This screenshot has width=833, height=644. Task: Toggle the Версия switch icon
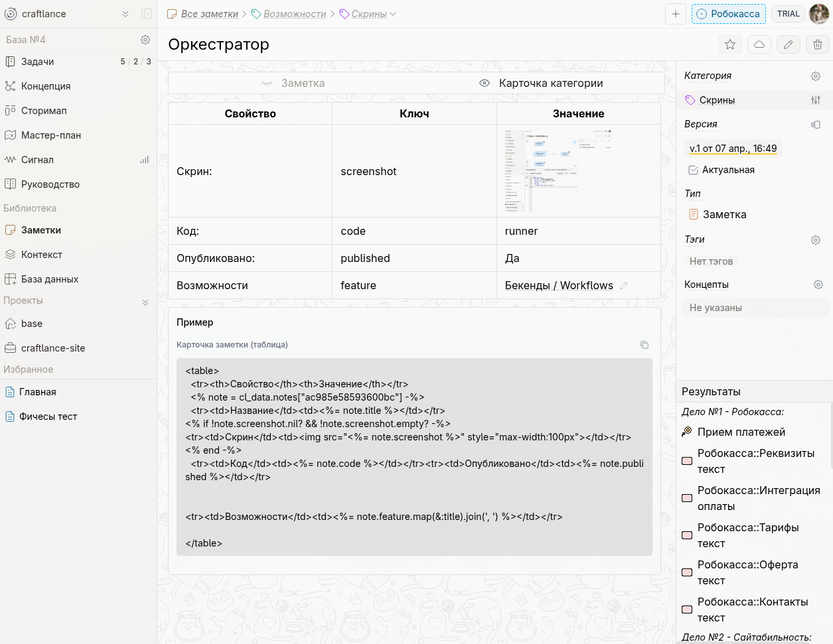coord(816,125)
